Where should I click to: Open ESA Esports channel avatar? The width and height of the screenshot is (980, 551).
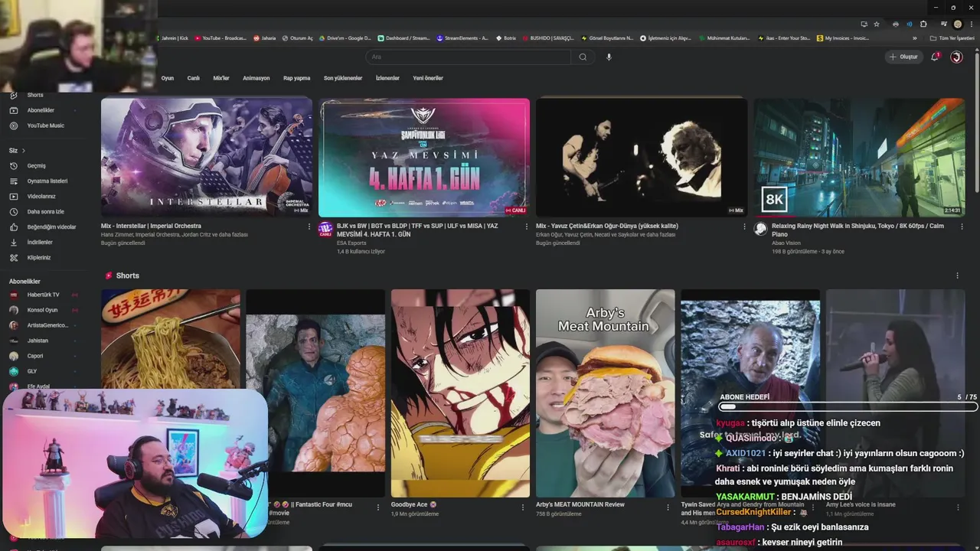click(x=325, y=228)
